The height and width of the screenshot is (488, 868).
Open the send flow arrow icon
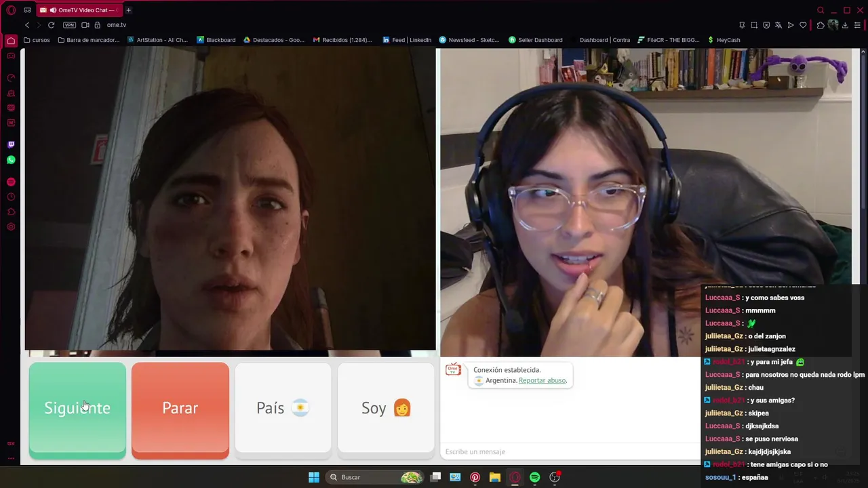tap(791, 25)
